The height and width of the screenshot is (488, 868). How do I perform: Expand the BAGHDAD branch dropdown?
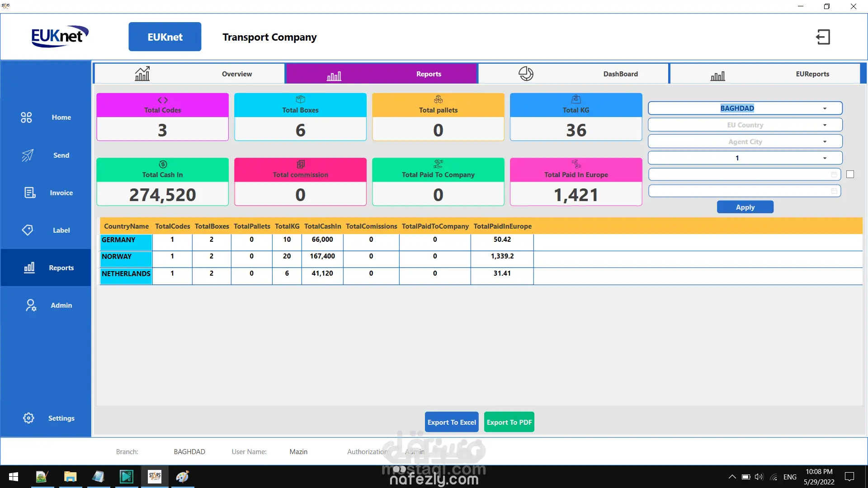[825, 108]
